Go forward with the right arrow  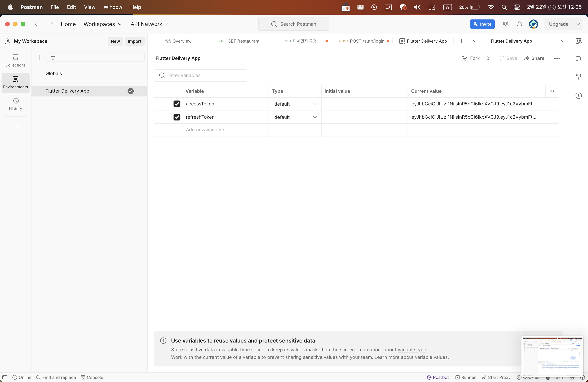[51, 24]
